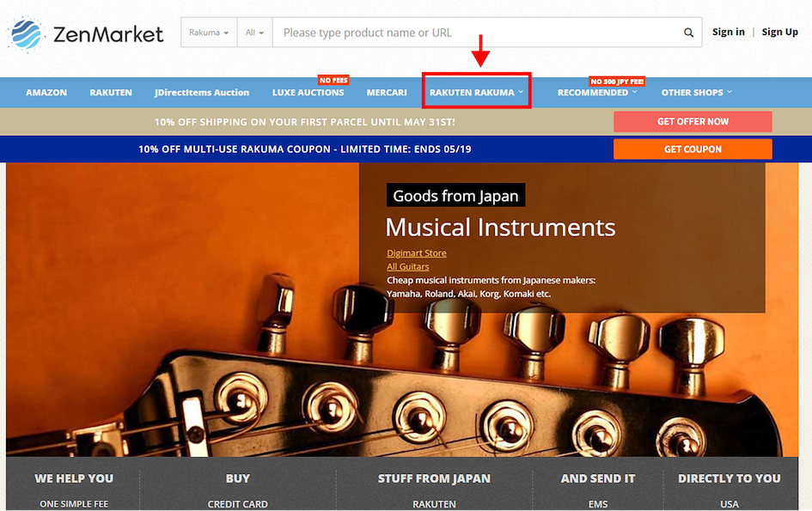Click the NO 500 JPY FEE badge

617,82
